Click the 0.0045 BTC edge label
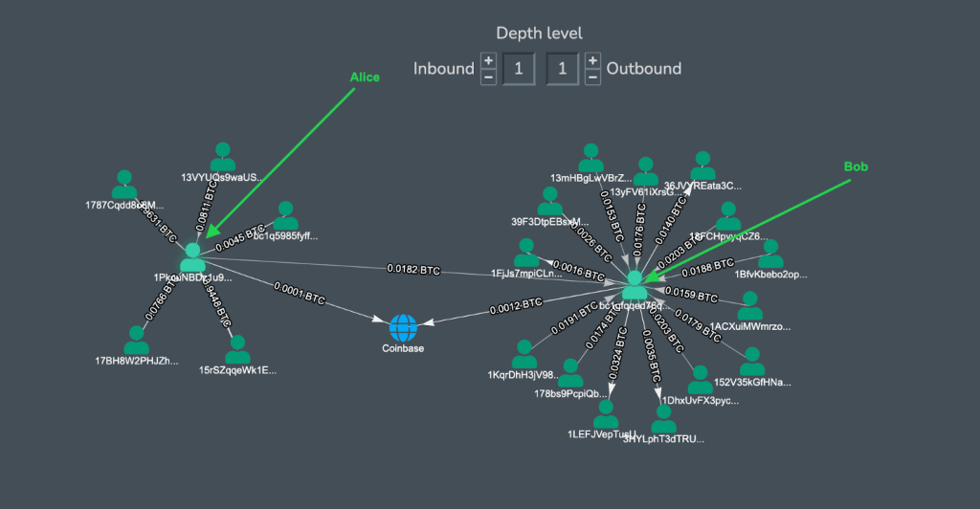The image size is (980, 509). tap(240, 239)
